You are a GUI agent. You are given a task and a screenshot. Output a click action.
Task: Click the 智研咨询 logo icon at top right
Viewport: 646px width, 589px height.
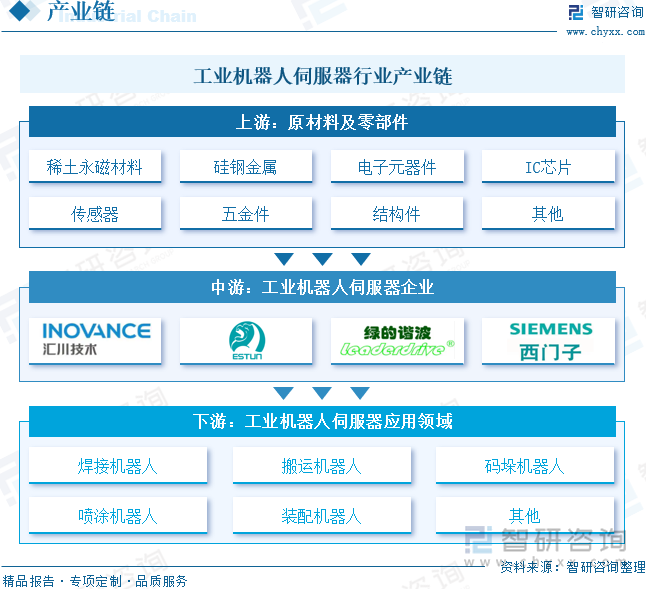[576, 12]
